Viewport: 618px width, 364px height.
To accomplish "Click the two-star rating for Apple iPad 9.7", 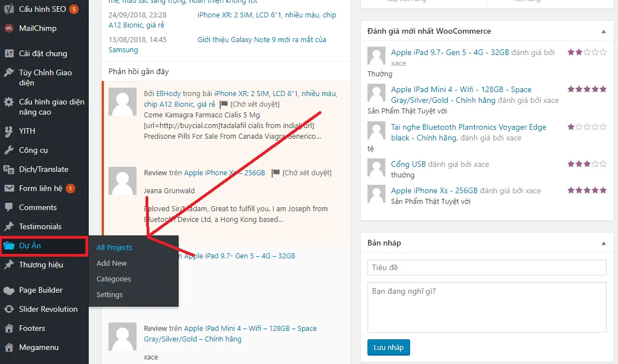I will pyautogui.click(x=587, y=52).
